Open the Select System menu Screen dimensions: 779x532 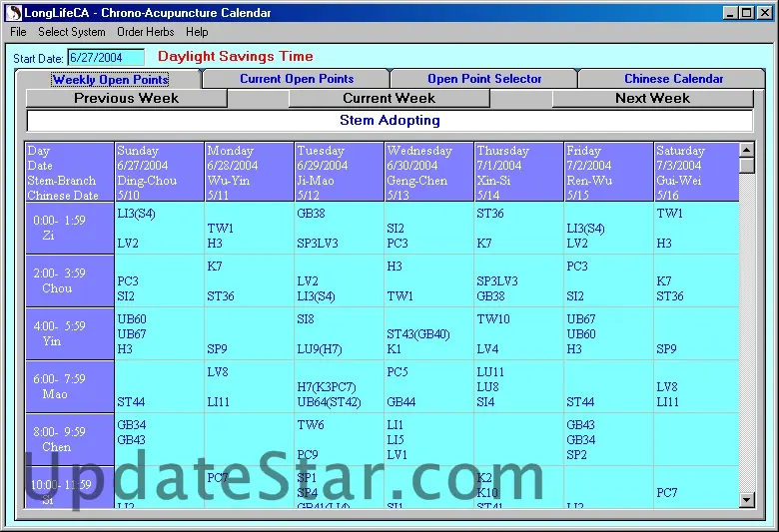[x=72, y=32]
